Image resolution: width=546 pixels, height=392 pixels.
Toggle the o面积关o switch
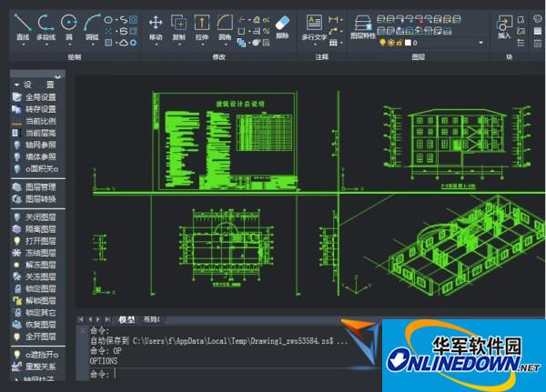pos(35,169)
